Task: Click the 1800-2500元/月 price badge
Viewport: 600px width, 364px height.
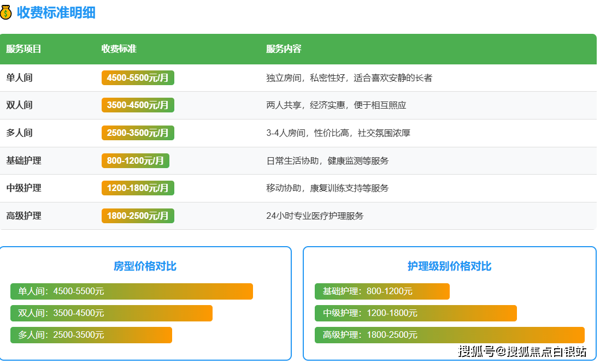Action: click(x=138, y=216)
